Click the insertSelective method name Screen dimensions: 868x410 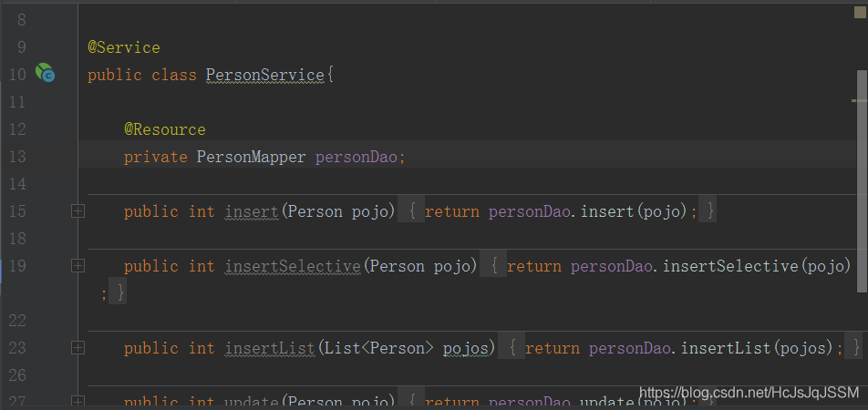pyautogui.click(x=293, y=266)
